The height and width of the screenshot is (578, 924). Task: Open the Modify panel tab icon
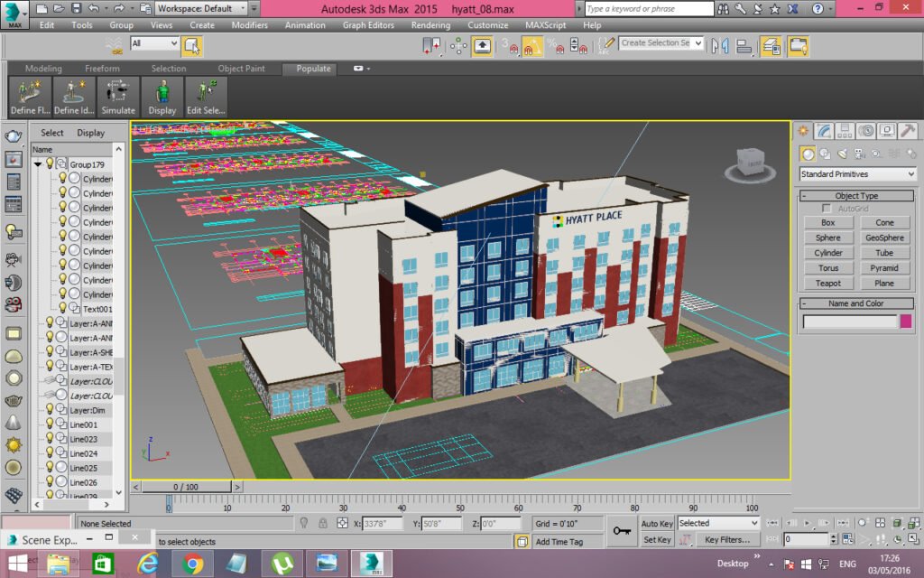[824, 131]
